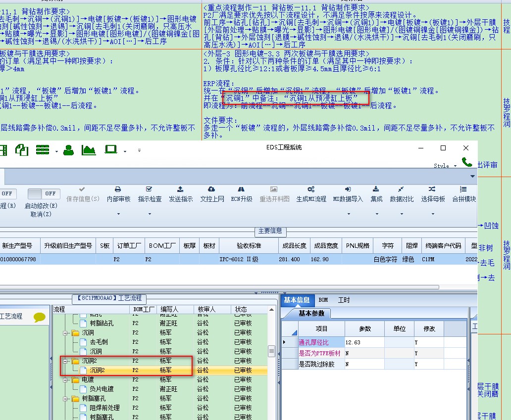Viewport: 511px width, 420px height.
Task: Open dropdown arrow under MI数据导入
Action: [x=349, y=214]
